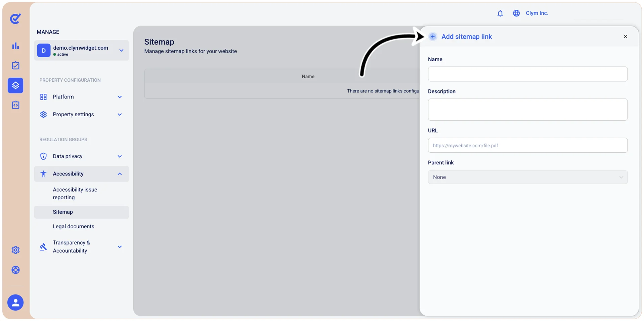Select Property settings menu label
The image size is (644, 321).
pos(73,114)
